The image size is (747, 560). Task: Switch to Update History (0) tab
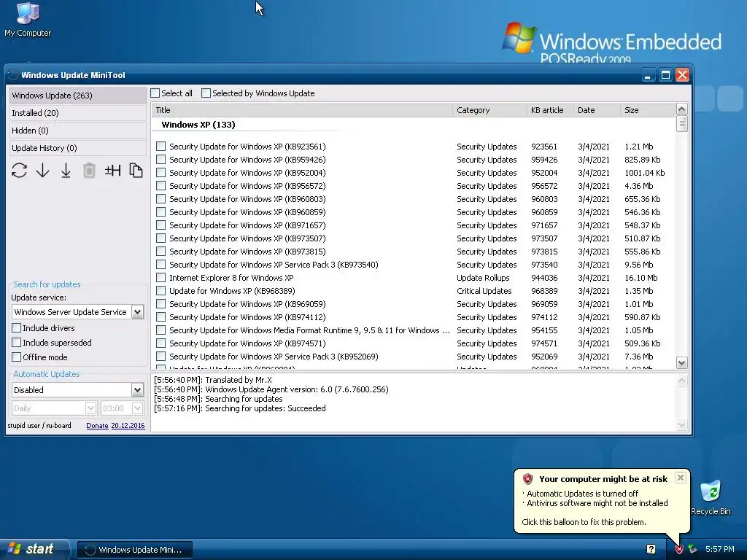point(77,148)
